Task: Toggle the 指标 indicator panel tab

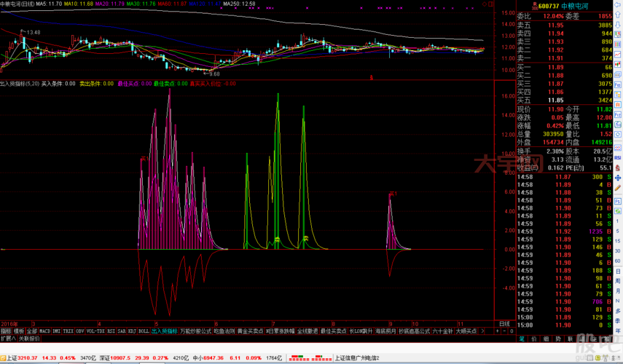Action: pyautogui.click(x=6, y=331)
